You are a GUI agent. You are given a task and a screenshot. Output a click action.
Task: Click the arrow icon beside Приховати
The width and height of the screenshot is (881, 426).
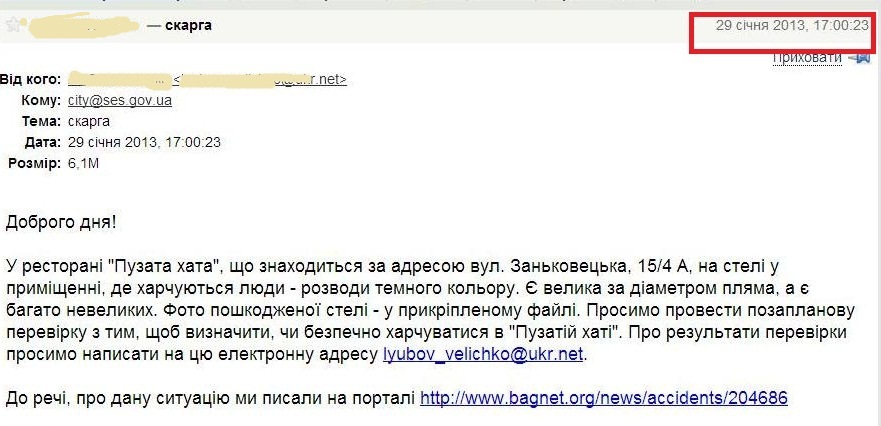click(x=859, y=58)
